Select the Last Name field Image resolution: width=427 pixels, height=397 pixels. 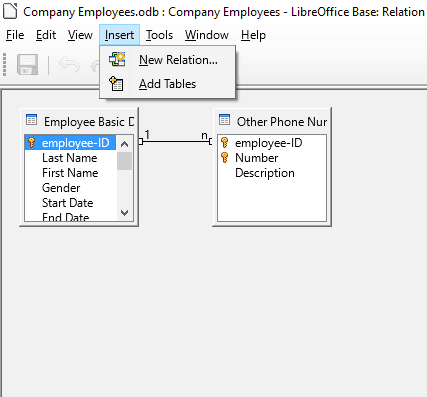70,158
